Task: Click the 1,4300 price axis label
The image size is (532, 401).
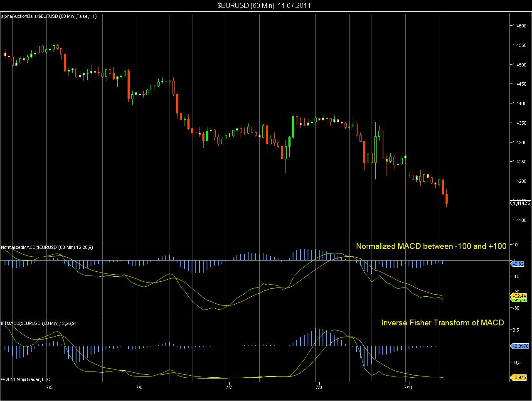Action: click(x=519, y=143)
